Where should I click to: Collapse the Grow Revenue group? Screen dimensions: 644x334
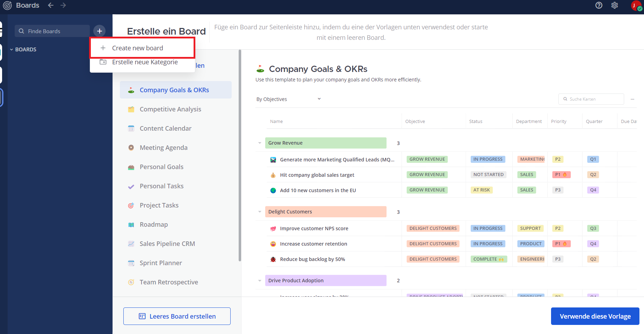[x=260, y=143]
